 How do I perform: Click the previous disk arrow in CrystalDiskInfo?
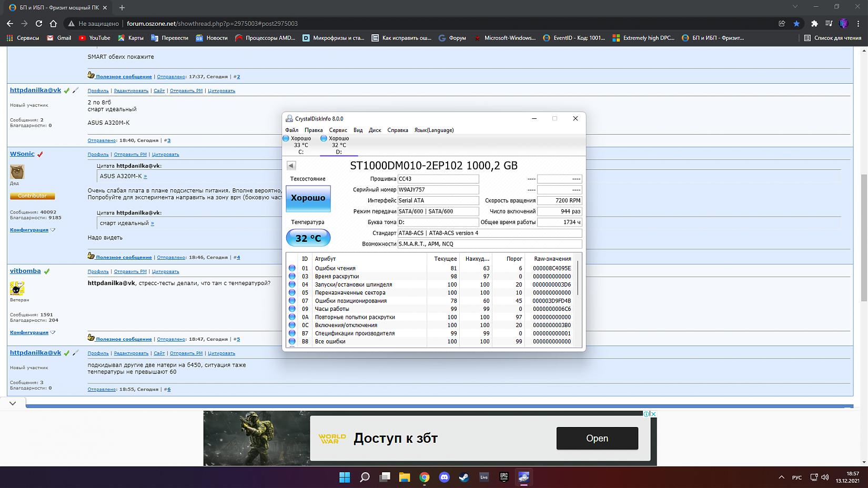point(291,165)
